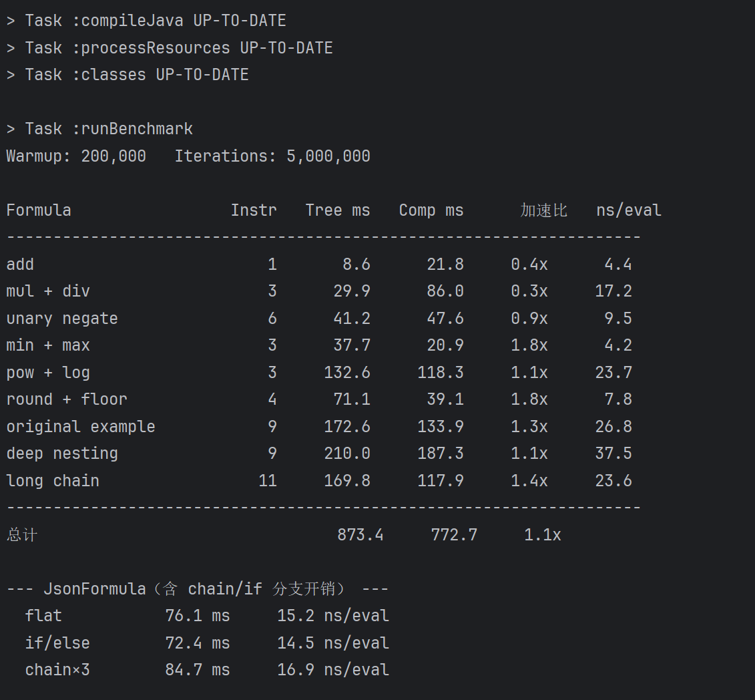Click the '加速比' column header

[x=543, y=210]
